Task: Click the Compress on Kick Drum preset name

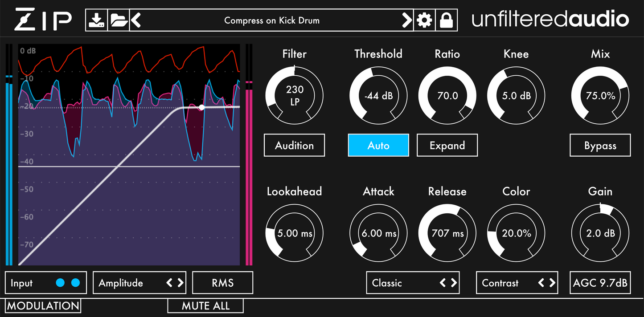Action: [x=271, y=20]
